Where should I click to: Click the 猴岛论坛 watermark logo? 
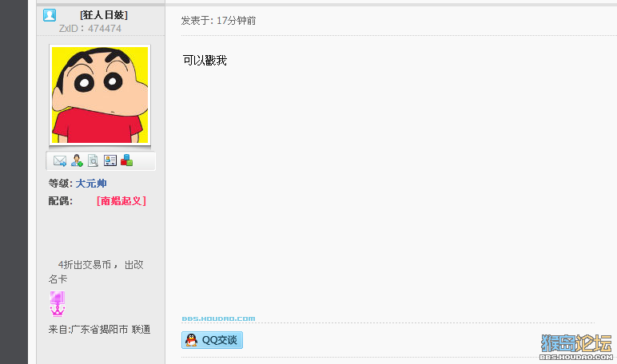pyautogui.click(x=576, y=347)
